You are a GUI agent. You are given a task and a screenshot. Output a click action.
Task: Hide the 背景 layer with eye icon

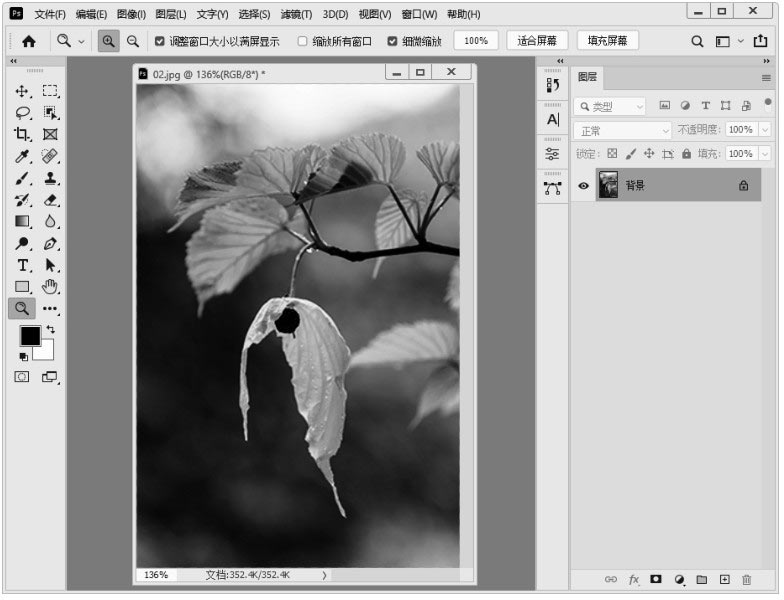pos(584,185)
